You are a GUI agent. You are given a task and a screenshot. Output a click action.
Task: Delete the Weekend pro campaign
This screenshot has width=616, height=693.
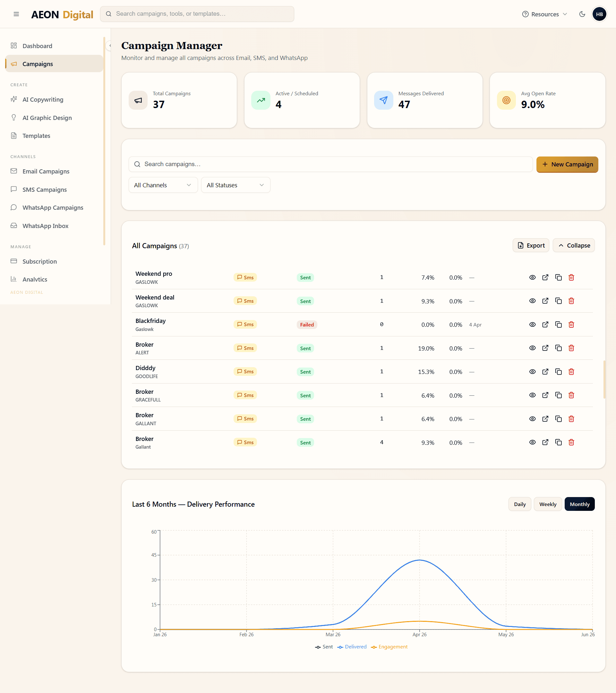tap(571, 277)
